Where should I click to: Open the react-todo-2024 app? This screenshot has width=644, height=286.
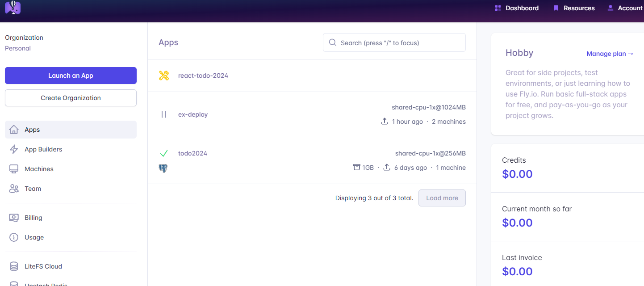203,76
